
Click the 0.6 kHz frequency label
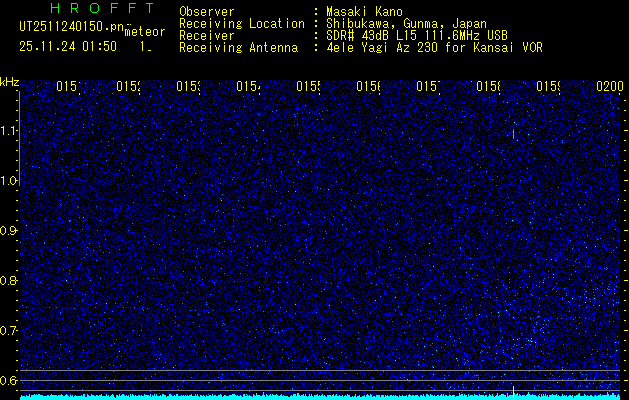coord(8,380)
